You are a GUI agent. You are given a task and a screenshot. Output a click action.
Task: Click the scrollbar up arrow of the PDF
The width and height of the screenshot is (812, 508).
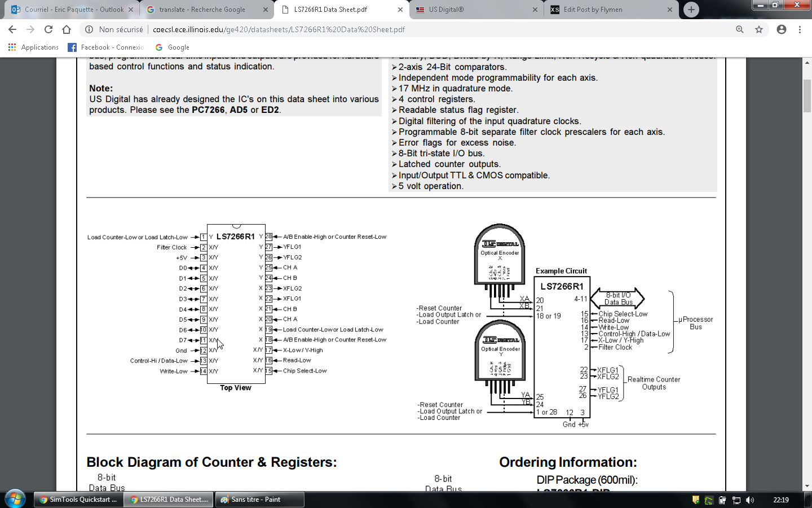pos(807,62)
